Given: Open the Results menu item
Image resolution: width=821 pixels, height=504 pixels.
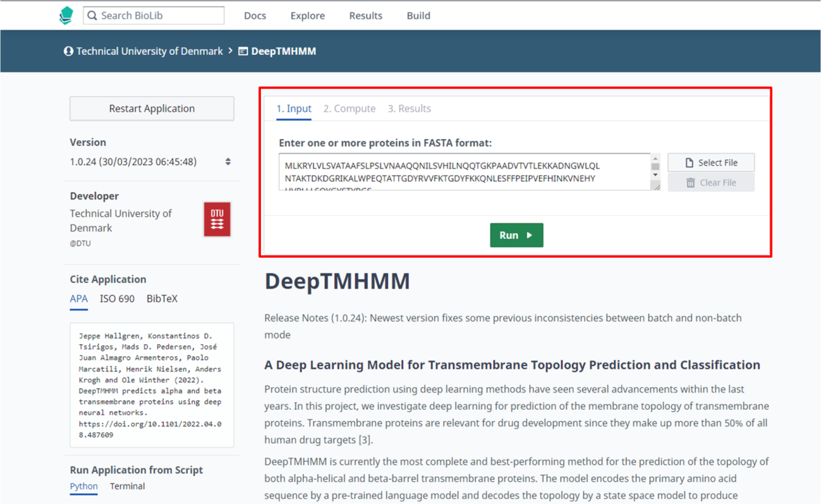Looking at the screenshot, I should tap(365, 16).
